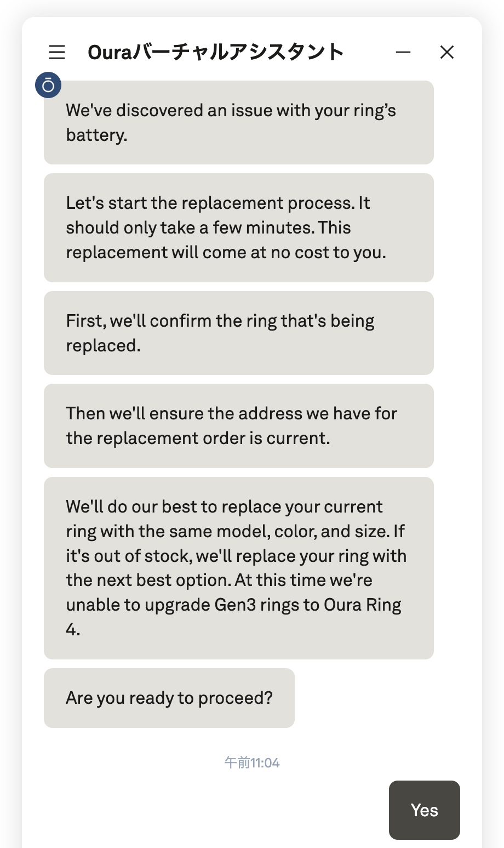This screenshot has height=848, width=504.
Task: Answer Yes to proceed with replacement
Action: [425, 810]
